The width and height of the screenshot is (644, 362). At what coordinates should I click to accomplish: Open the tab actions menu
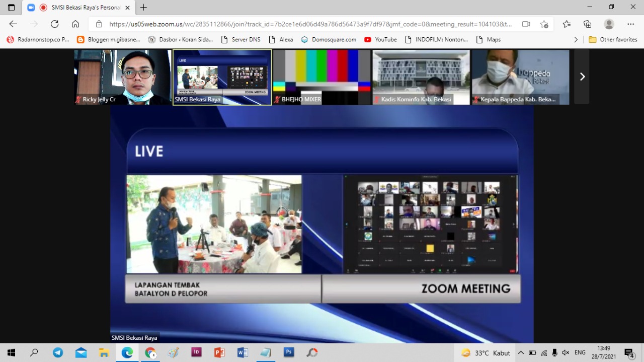pyautogui.click(x=11, y=8)
